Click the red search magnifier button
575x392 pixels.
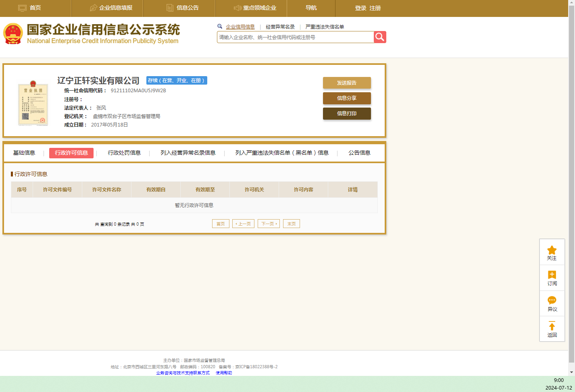click(380, 37)
